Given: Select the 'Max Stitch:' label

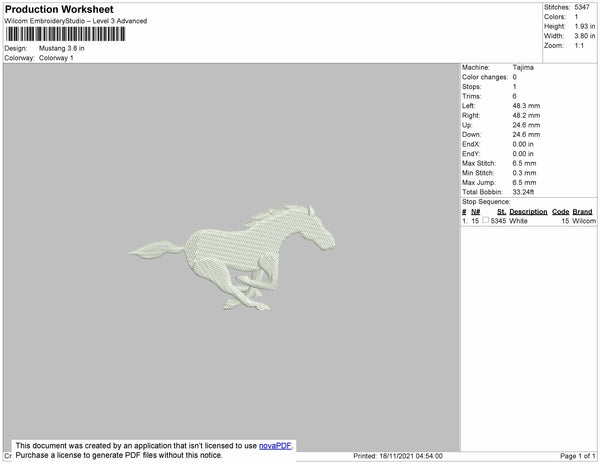Looking at the screenshot, I should (x=479, y=163).
